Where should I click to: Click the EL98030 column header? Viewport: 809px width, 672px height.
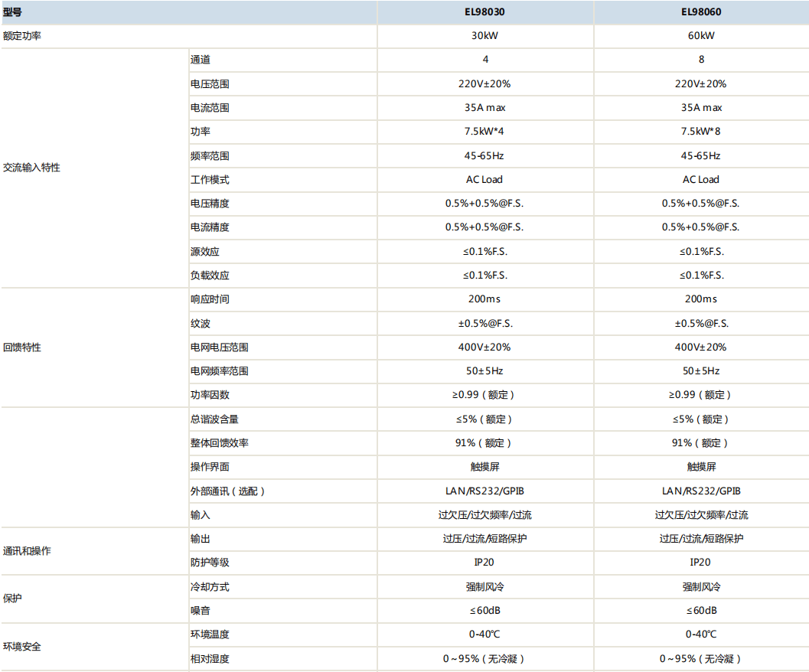(484, 12)
